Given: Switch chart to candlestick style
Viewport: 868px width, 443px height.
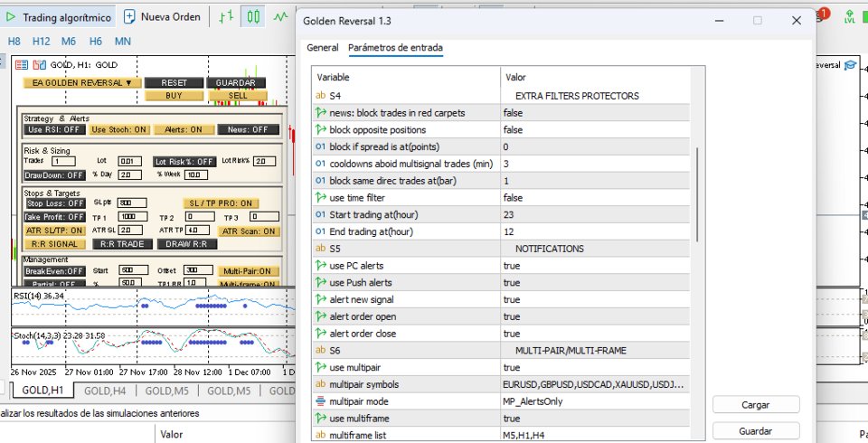Looking at the screenshot, I should [x=253, y=16].
